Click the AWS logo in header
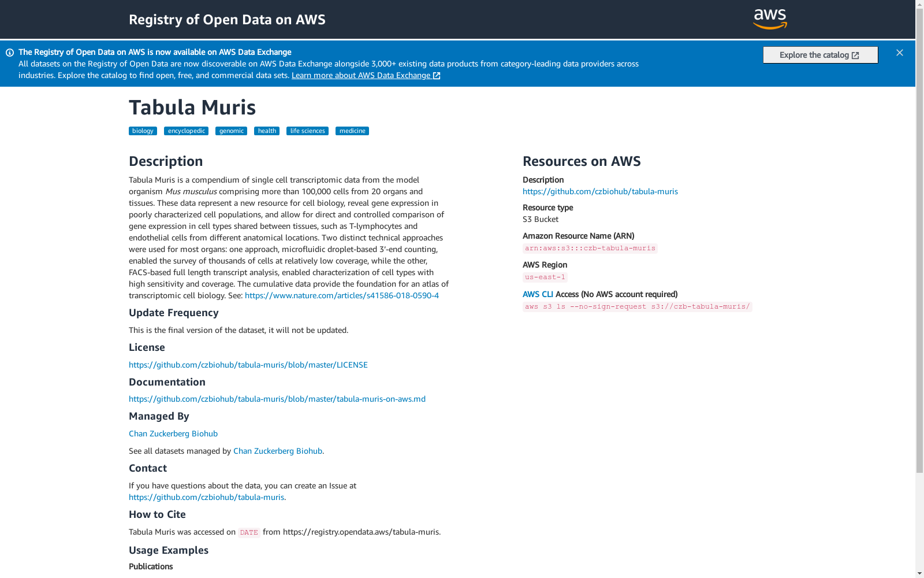The height and width of the screenshot is (578, 924). click(x=770, y=19)
